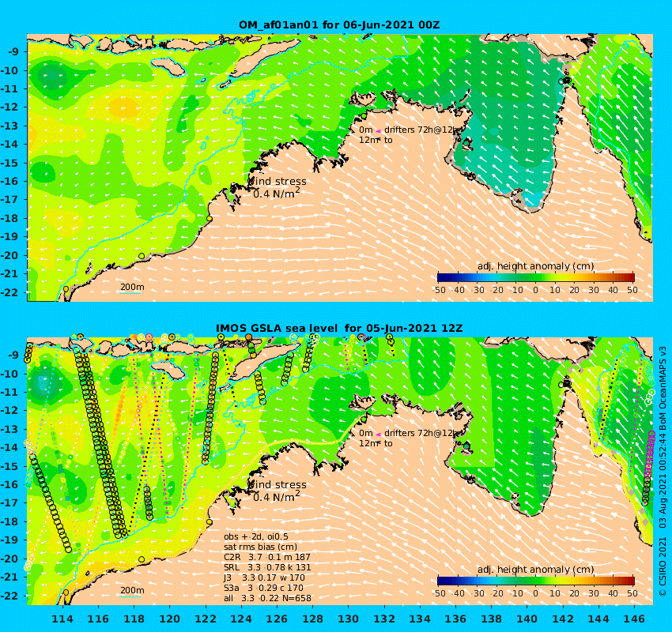Click longitude label '146' on the x-axis
This screenshot has height=632, width=672.
[634, 619]
